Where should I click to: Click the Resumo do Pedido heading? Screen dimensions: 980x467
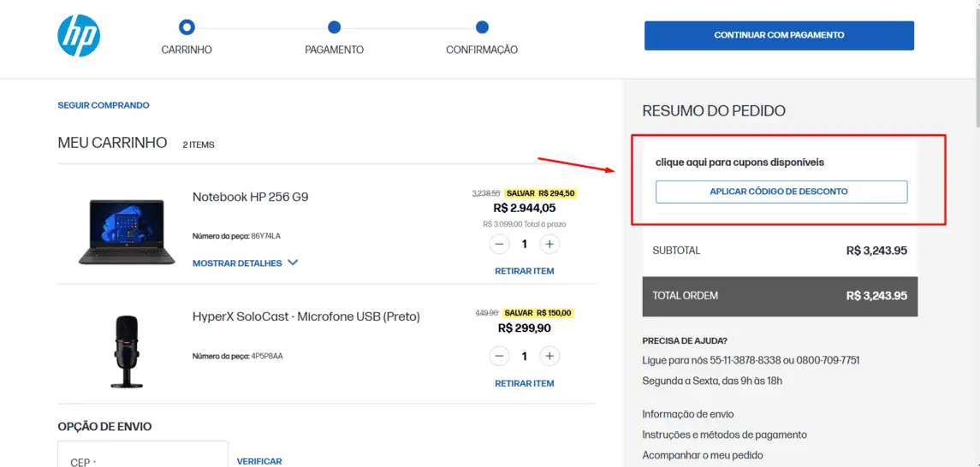[x=714, y=111]
